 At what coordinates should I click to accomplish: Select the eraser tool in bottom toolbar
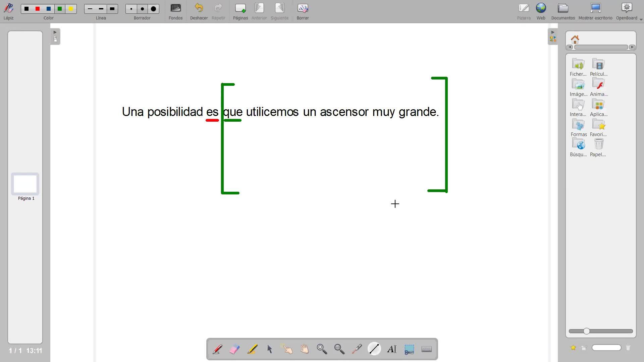(x=235, y=349)
